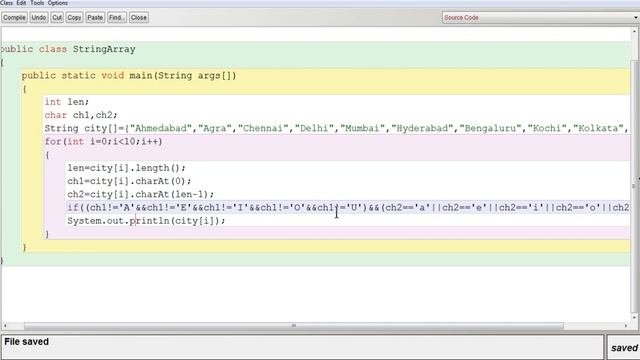Click the Find... button
The height and width of the screenshot is (360, 640).
(117, 18)
